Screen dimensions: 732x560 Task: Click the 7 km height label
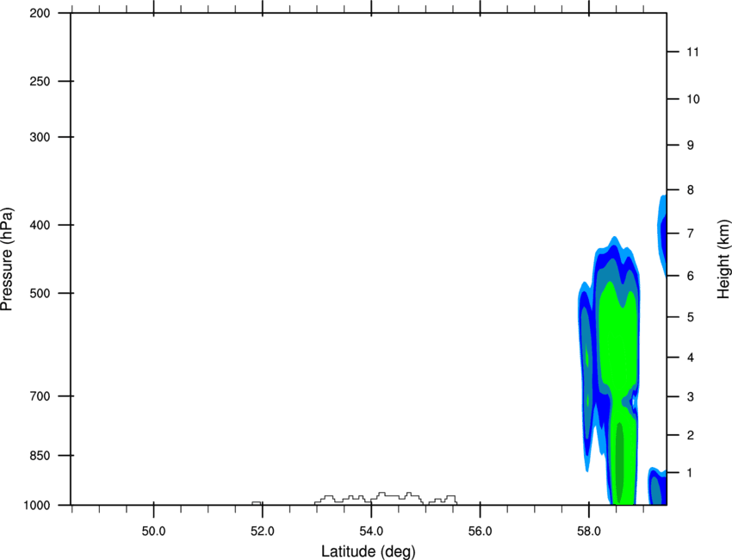[x=691, y=233]
